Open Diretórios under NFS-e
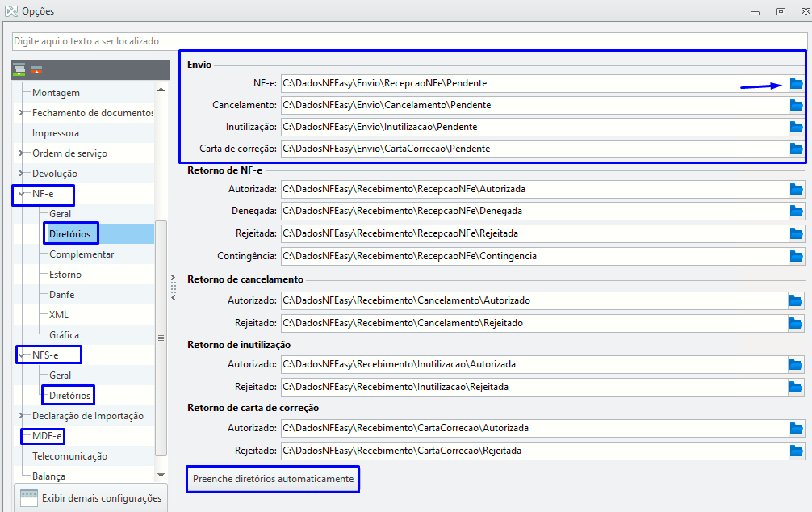812x512 pixels. pyautogui.click(x=70, y=396)
